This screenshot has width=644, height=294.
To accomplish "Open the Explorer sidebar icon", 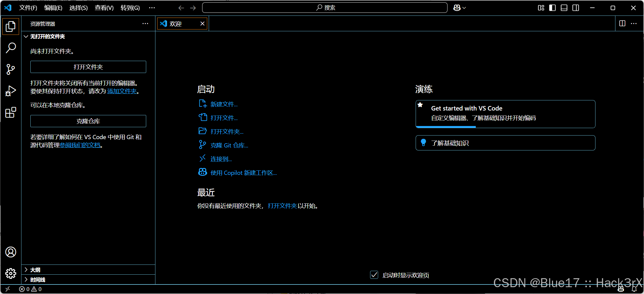I will 11,26.
